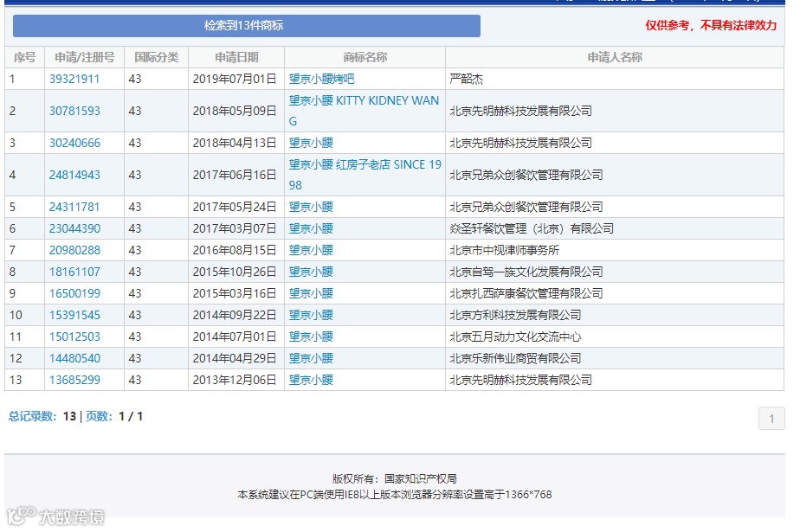Open 望京小腰 trademark dated 2014年09月22日
This screenshot has height=532, width=800.
(311, 316)
